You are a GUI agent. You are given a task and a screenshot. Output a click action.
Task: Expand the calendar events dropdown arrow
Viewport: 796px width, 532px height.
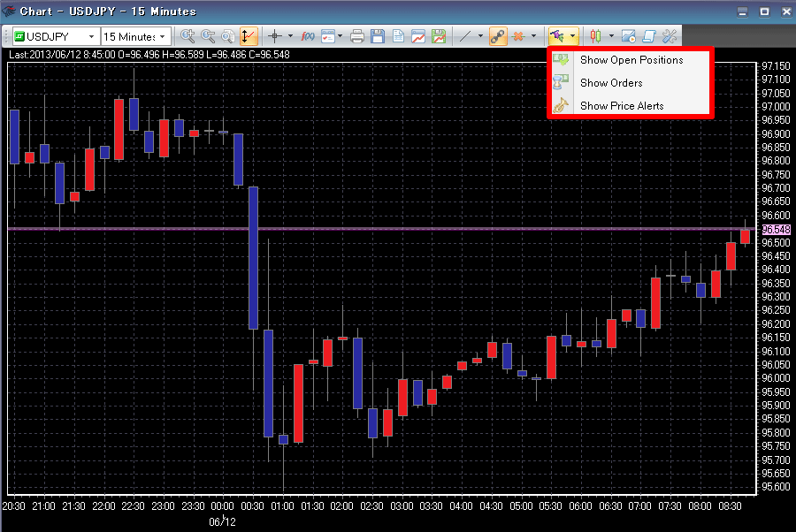coord(341,36)
